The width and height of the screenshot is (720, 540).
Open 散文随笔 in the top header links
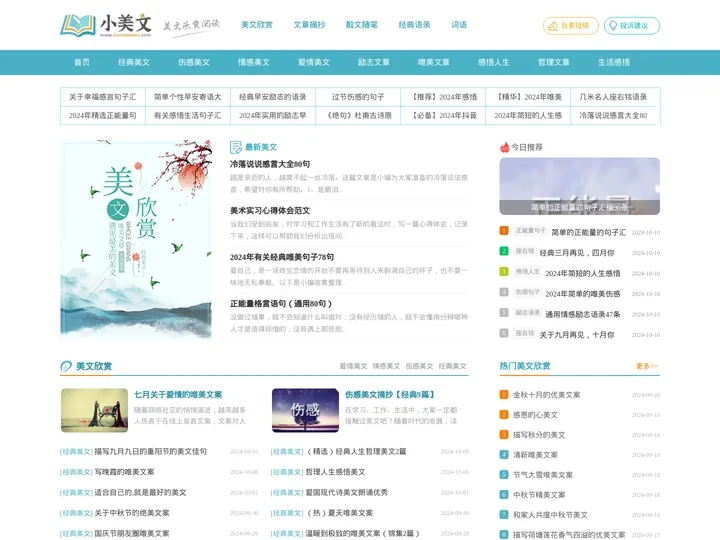pyautogui.click(x=362, y=25)
